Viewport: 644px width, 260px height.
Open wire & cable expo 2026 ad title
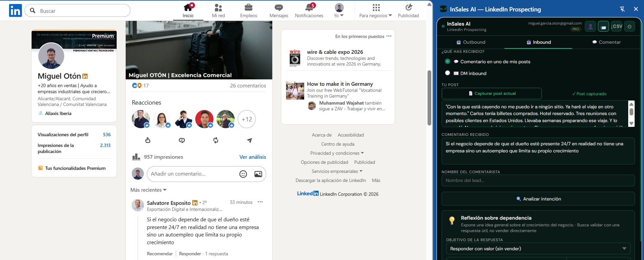click(x=335, y=52)
